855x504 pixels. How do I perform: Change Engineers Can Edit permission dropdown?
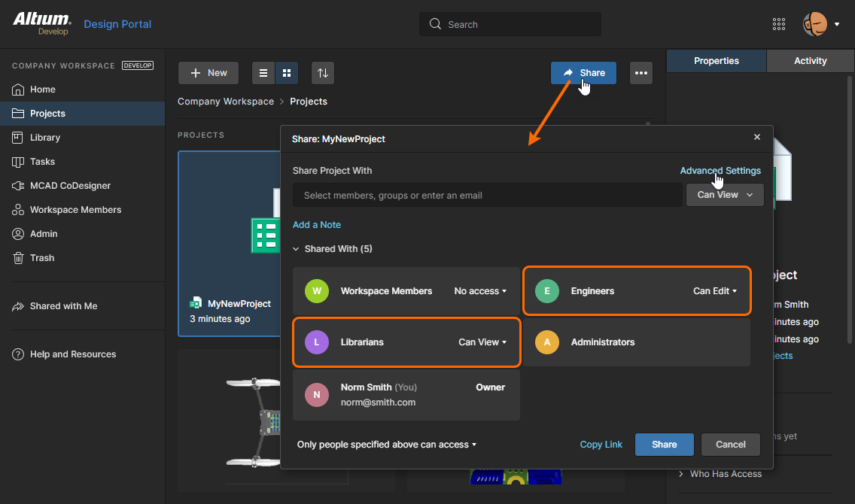coord(714,291)
